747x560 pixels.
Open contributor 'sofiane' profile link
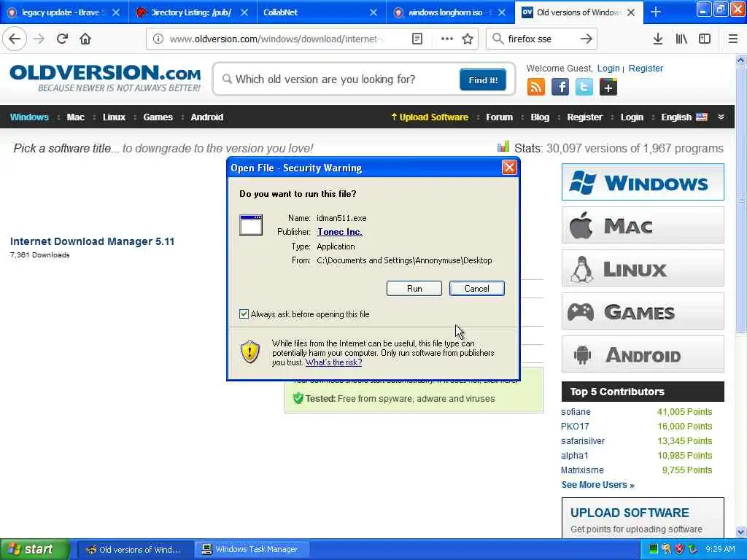[x=576, y=412]
